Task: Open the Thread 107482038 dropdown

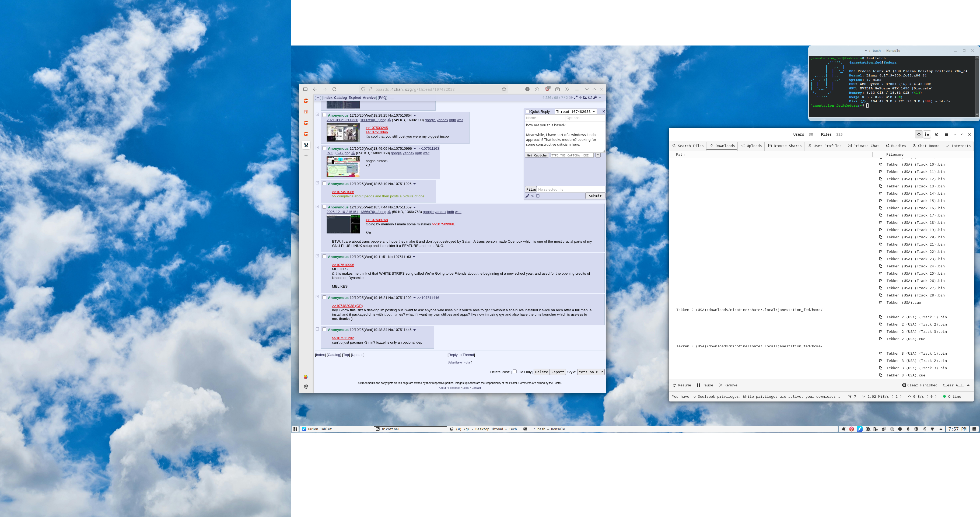Action: 576,111
